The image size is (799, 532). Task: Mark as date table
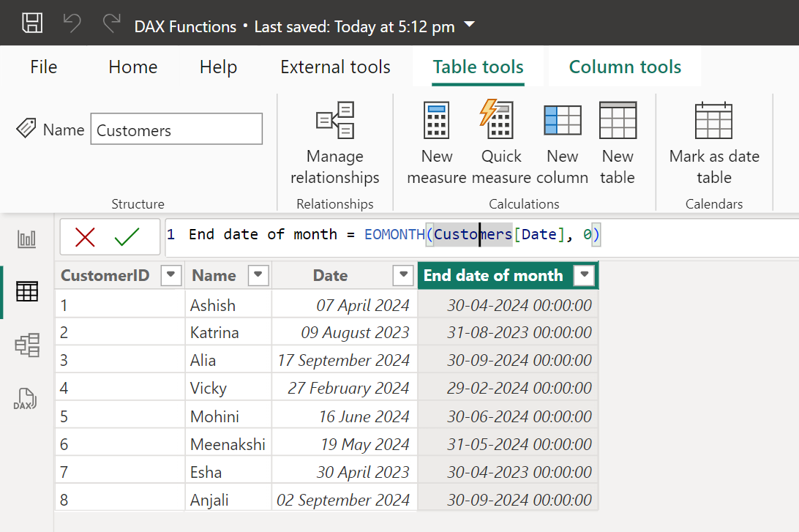point(713,143)
